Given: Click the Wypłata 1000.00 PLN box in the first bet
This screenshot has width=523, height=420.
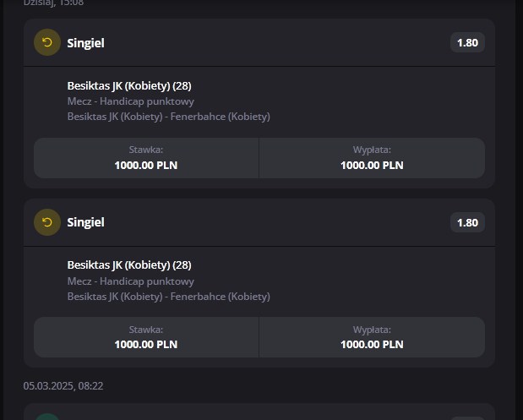Looking at the screenshot, I should (x=372, y=158).
